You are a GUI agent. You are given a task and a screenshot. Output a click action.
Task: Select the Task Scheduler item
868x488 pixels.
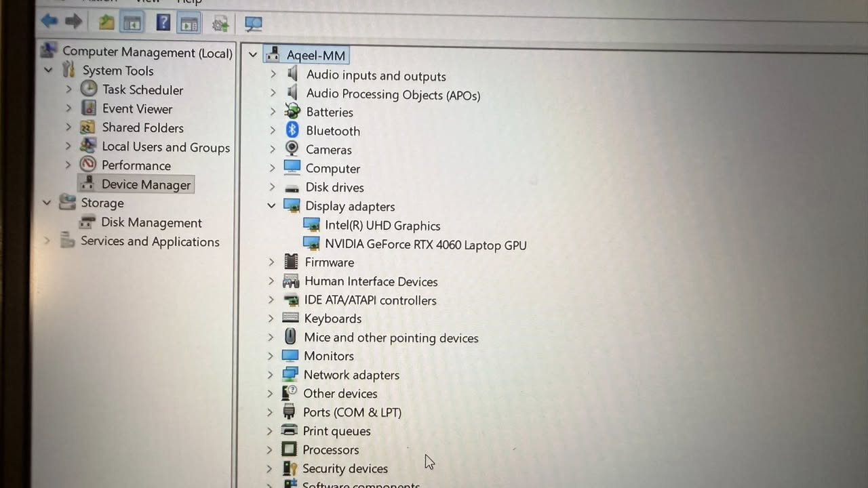point(142,89)
